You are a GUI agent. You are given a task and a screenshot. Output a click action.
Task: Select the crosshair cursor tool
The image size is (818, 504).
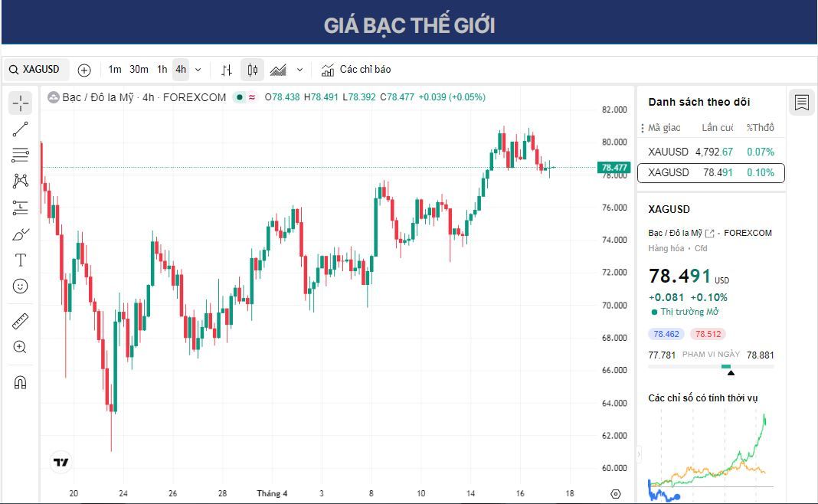(x=21, y=103)
